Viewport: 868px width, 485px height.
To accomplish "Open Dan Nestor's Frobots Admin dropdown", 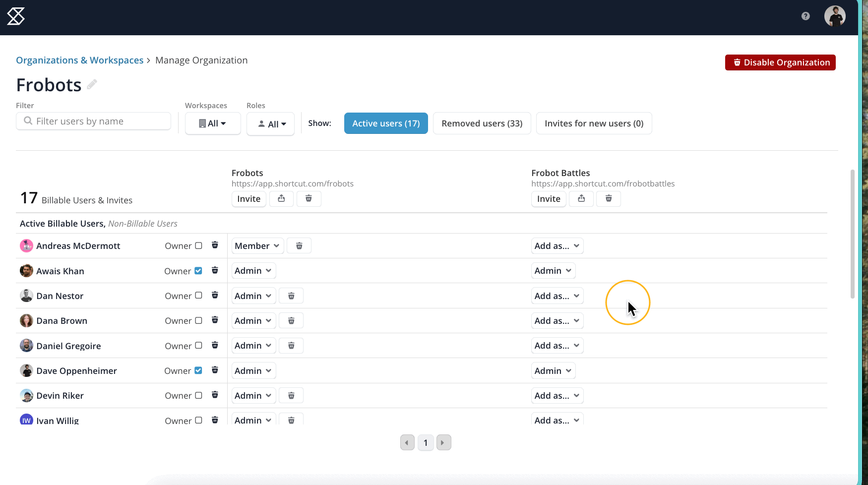I will 253,296.
